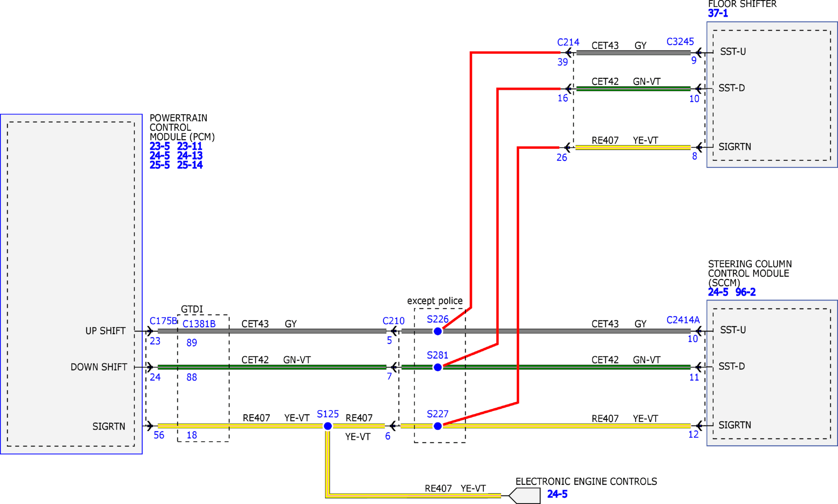Follow Electronic Engine Controls link 24-5

[x=557, y=494]
